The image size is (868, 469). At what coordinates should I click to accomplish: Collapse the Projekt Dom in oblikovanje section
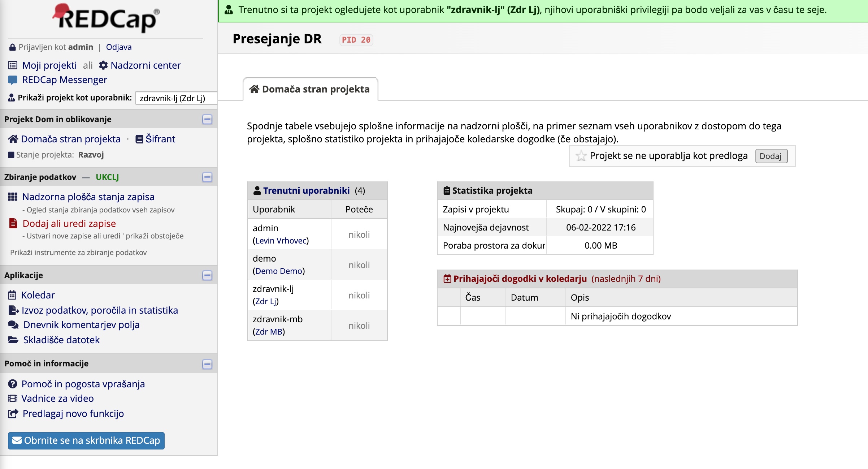click(207, 119)
